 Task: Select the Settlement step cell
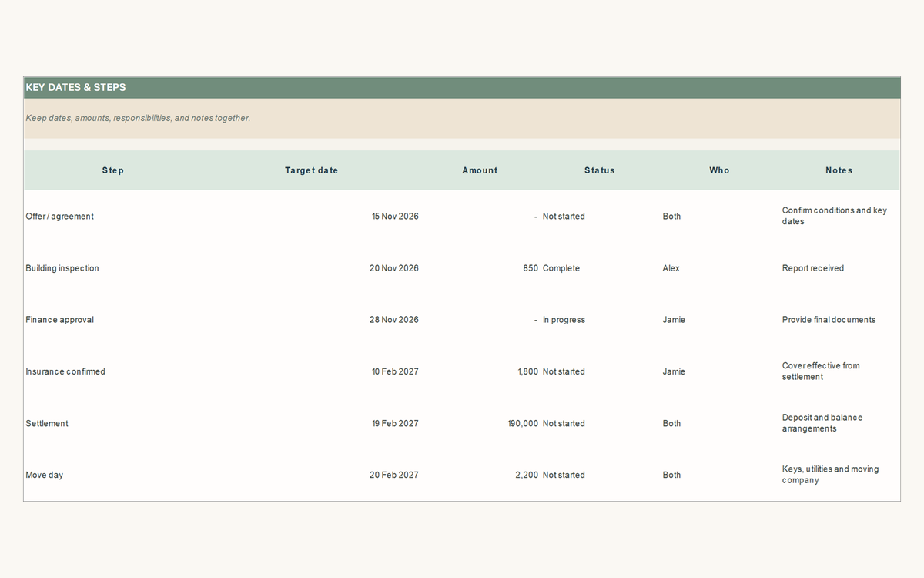[47, 423]
